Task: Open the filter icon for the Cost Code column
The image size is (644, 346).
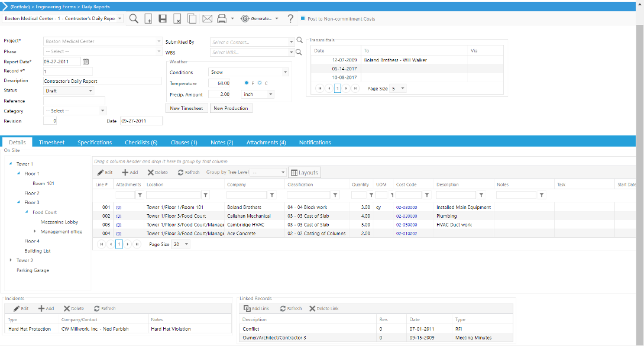Action: point(427,195)
